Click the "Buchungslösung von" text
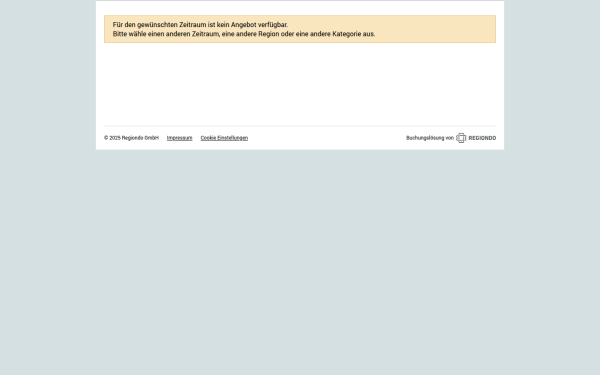600x375 pixels. click(430, 138)
